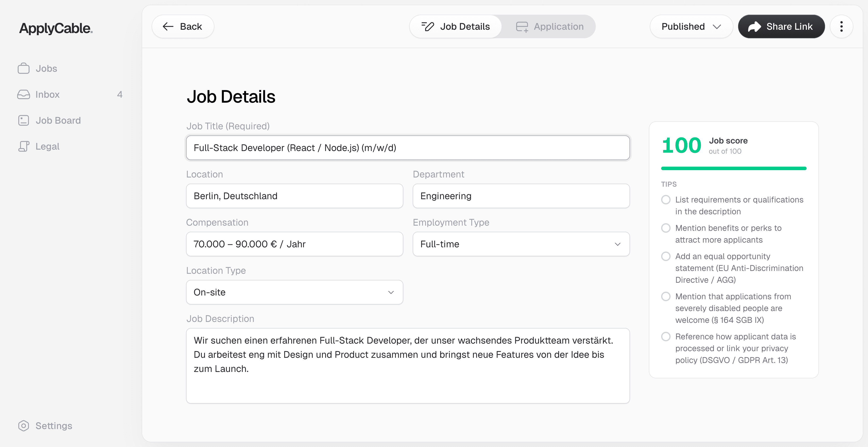Open the Location Type On-site dropdown
The height and width of the screenshot is (447, 868).
coord(294,292)
